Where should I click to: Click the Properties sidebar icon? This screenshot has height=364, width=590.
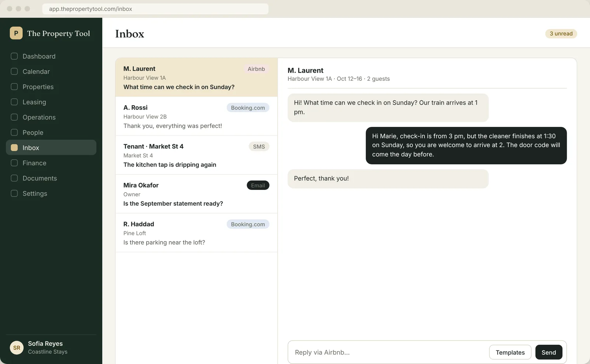[14, 87]
